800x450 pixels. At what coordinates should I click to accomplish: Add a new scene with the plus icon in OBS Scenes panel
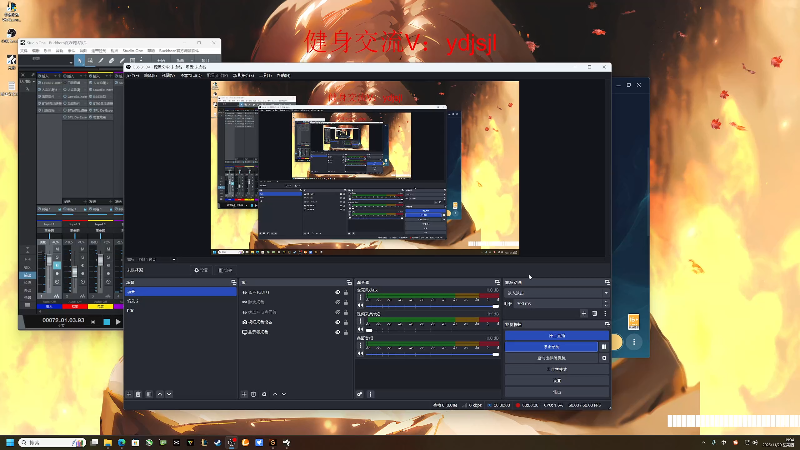tap(129, 394)
